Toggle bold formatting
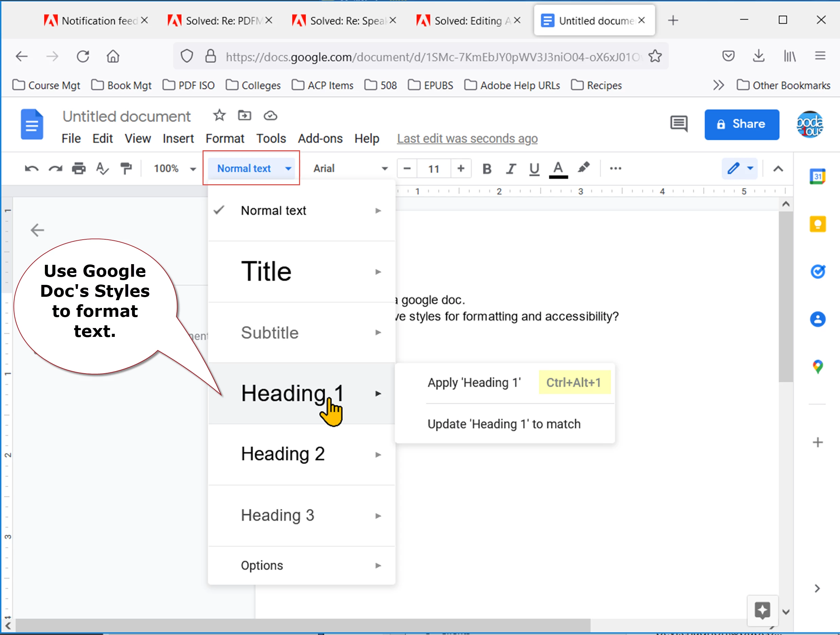Image resolution: width=840 pixels, height=635 pixels. tap(487, 169)
